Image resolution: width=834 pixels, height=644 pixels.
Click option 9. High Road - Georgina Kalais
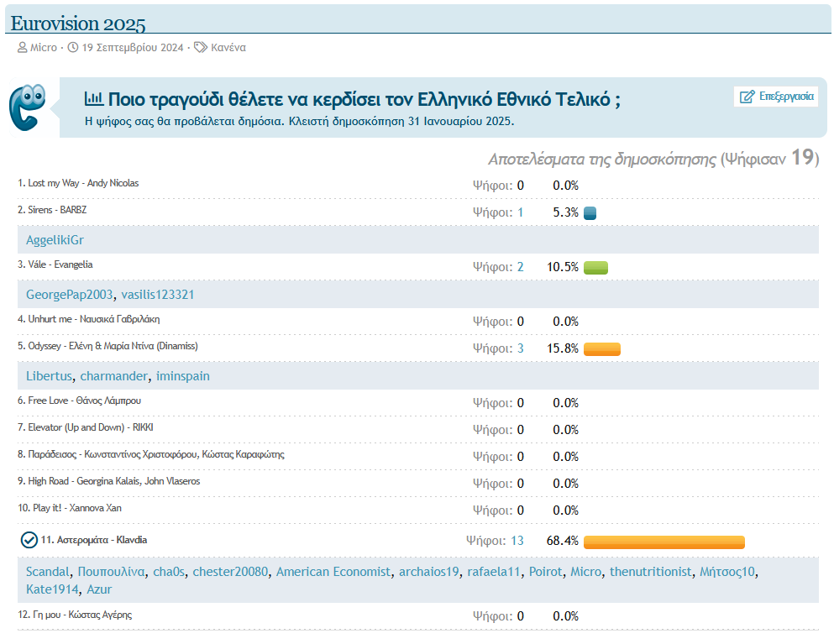point(109,481)
